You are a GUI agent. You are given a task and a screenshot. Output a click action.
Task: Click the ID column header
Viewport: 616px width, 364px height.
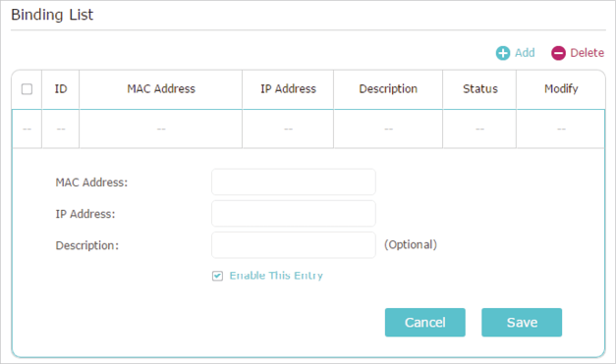point(61,89)
